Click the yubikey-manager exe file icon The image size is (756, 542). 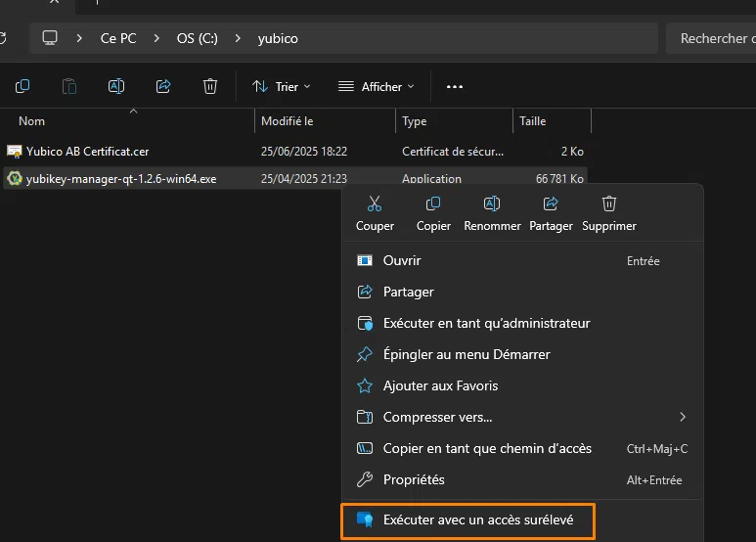pyautogui.click(x=15, y=178)
